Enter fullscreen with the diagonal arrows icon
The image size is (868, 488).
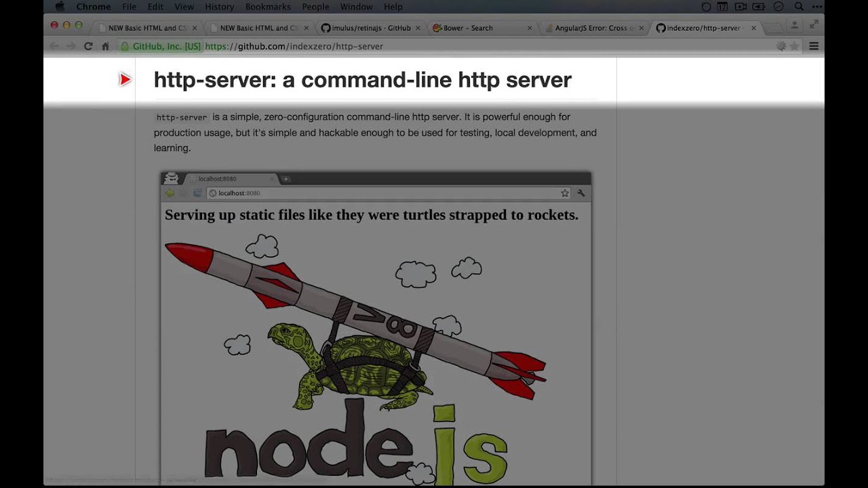point(814,25)
